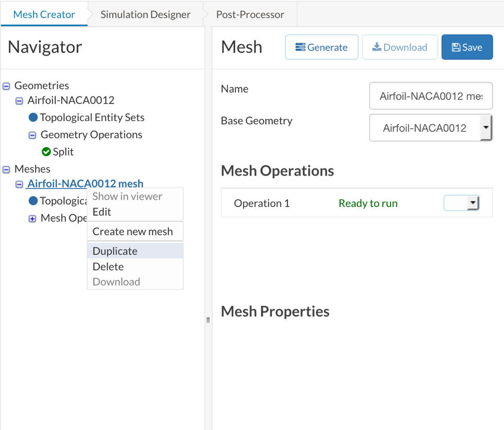Switch to the Simulation Designer tab

(x=145, y=14)
